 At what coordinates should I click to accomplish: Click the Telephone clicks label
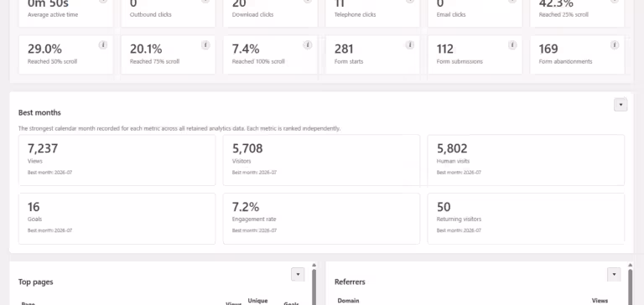pos(355,14)
